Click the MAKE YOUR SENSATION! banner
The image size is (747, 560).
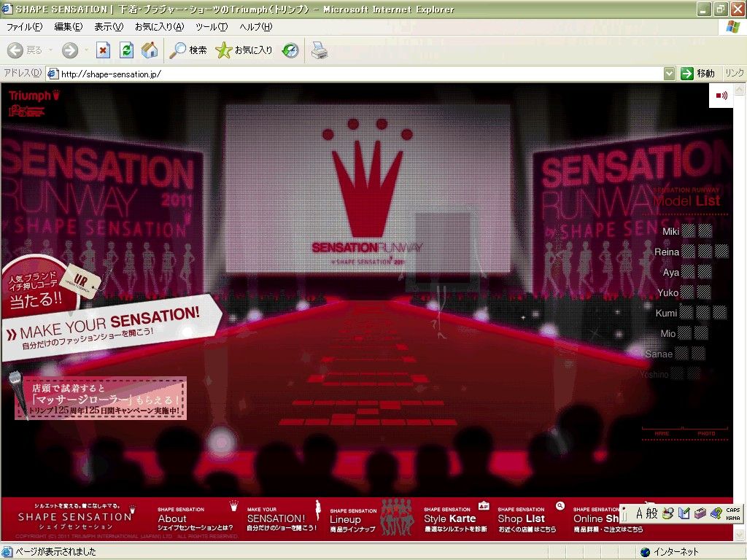(112, 328)
